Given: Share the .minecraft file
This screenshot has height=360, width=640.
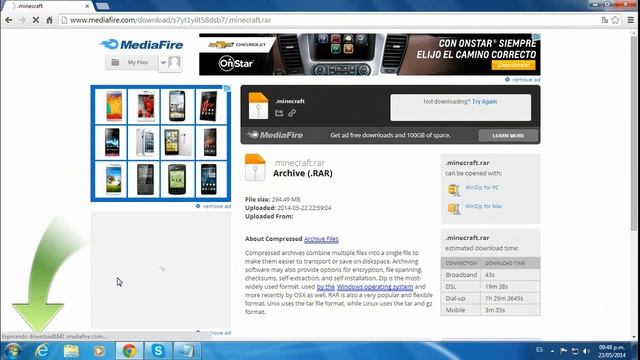Looking at the screenshot, I should [279, 113].
